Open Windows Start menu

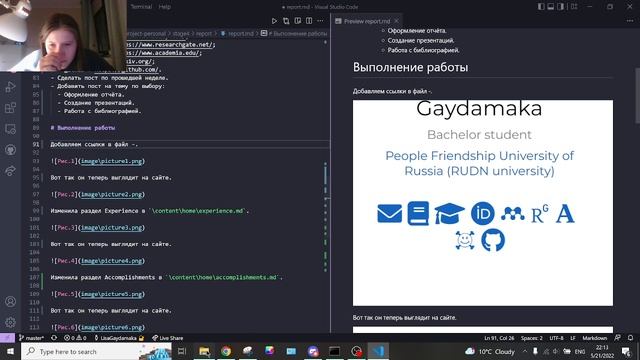point(10,351)
